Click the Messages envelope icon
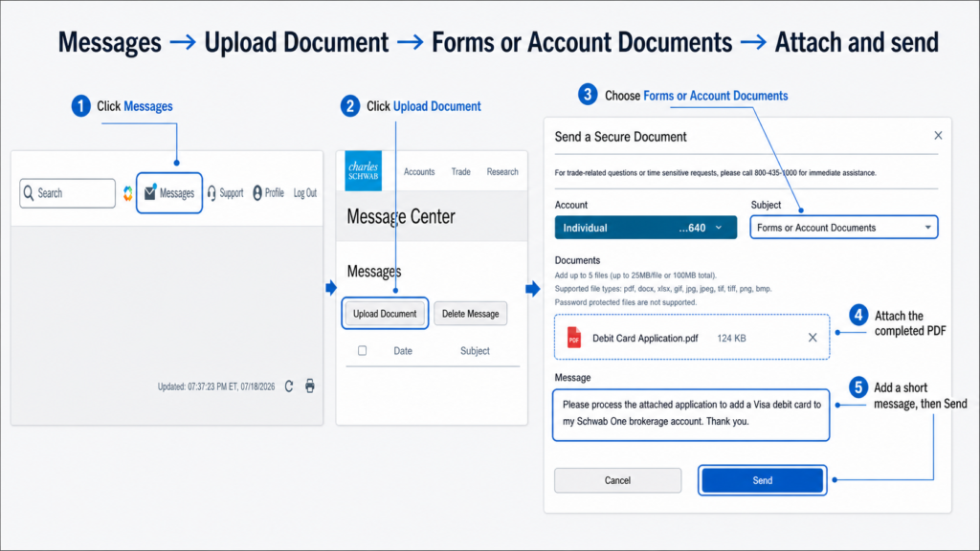The height and width of the screenshot is (551, 980). tap(150, 193)
